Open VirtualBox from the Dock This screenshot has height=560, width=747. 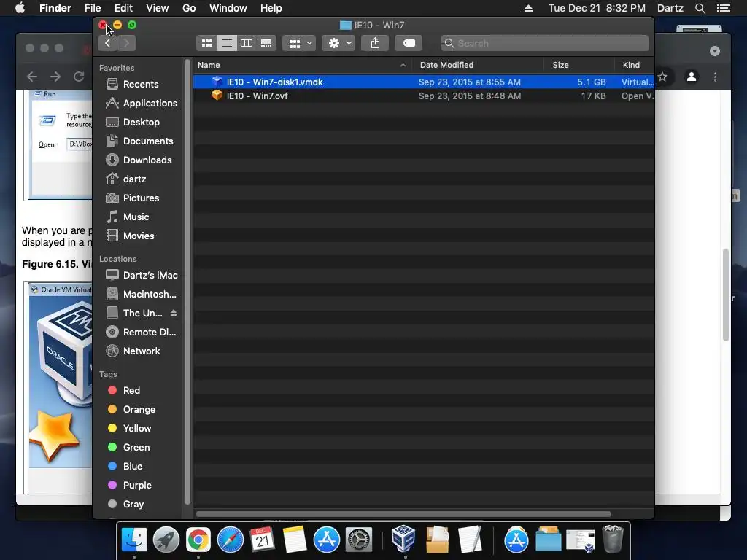(x=403, y=539)
